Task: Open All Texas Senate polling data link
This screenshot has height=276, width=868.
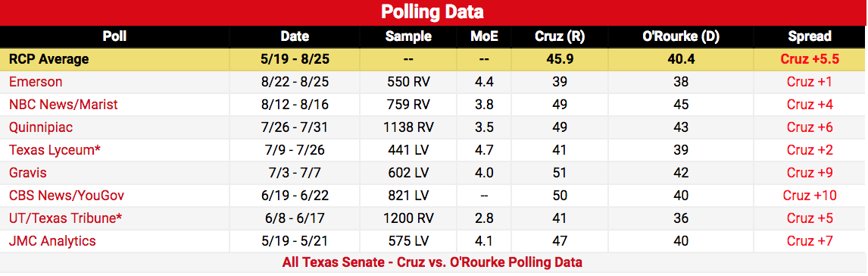Action: tap(432, 262)
